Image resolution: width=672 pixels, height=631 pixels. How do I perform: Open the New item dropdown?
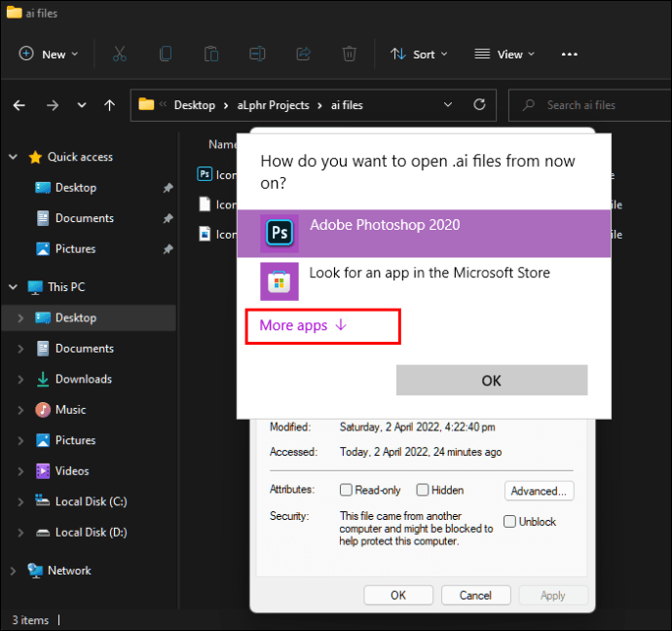coord(49,54)
